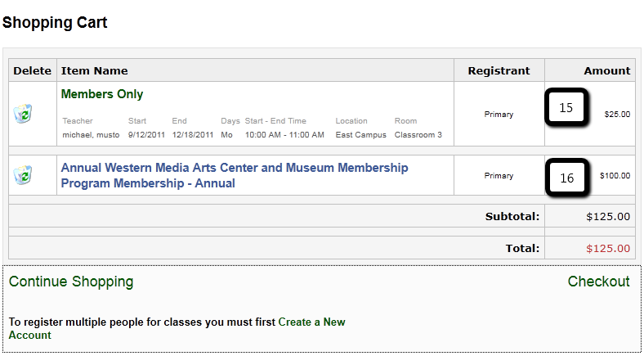
Task: Delete the Members Only cart item
Action: tap(23, 114)
